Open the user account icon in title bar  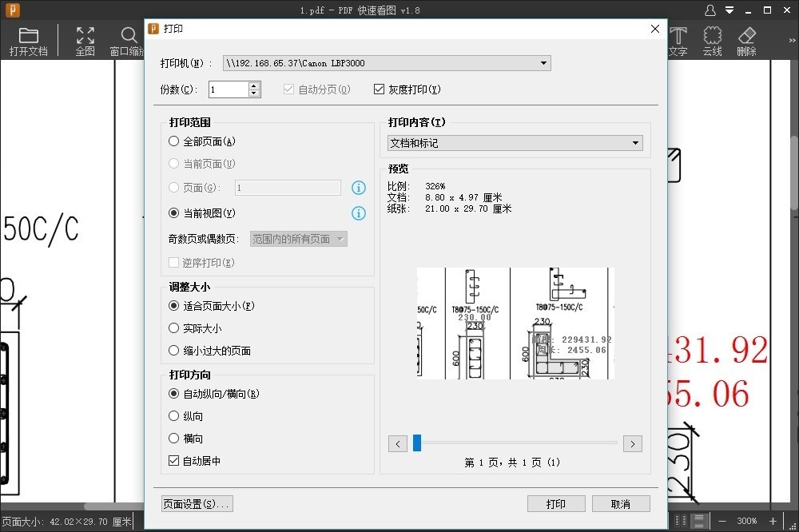coord(710,10)
